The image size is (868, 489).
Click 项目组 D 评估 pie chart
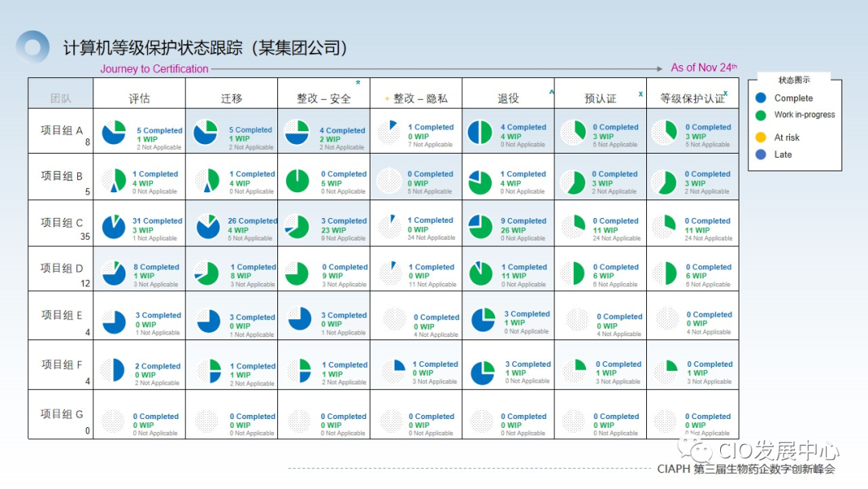click(x=114, y=273)
